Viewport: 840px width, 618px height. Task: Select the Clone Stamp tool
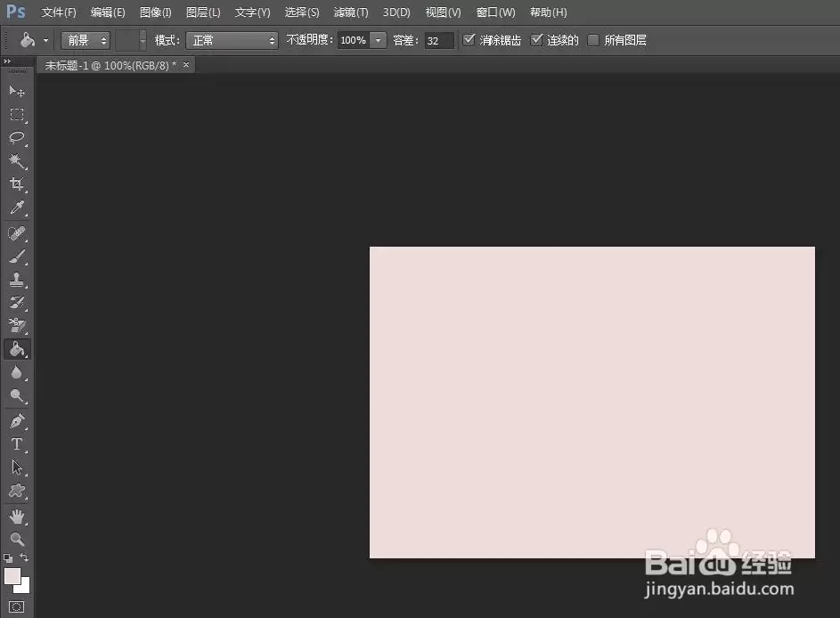pos(17,280)
